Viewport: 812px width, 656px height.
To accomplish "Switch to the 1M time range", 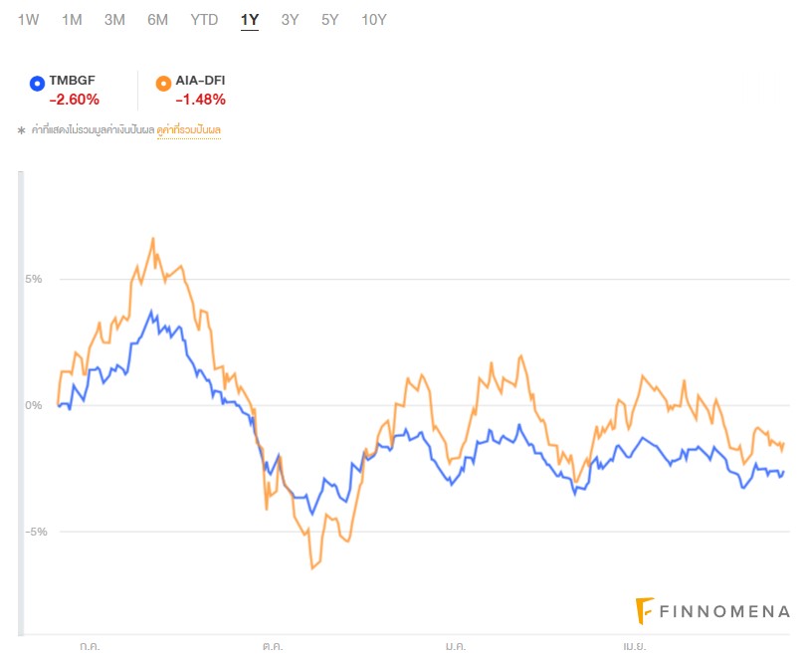I will click(x=72, y=20).
